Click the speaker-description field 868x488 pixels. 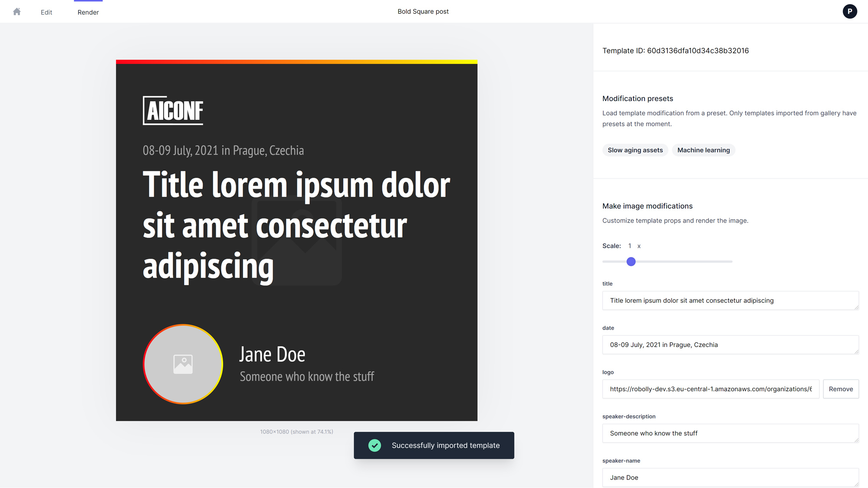[730, 433]
